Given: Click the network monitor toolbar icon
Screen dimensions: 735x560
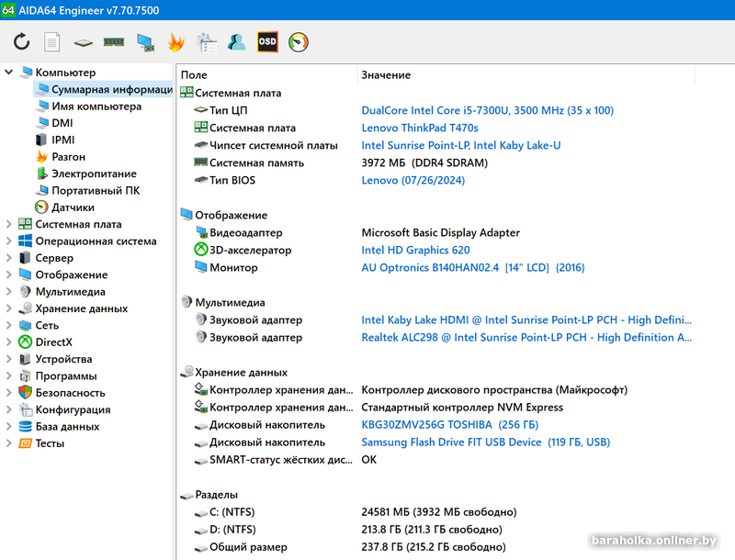Looking at the screenshot, I should coord(145,42).
